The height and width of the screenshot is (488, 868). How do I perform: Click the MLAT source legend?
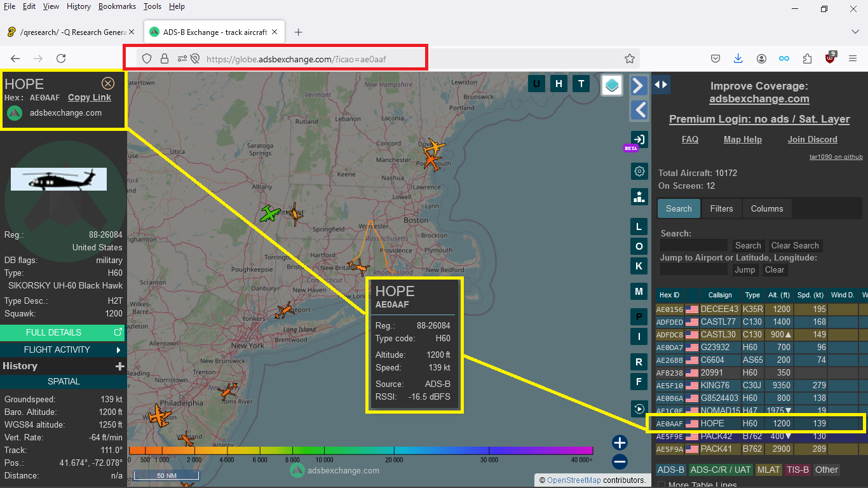[768, 470]
